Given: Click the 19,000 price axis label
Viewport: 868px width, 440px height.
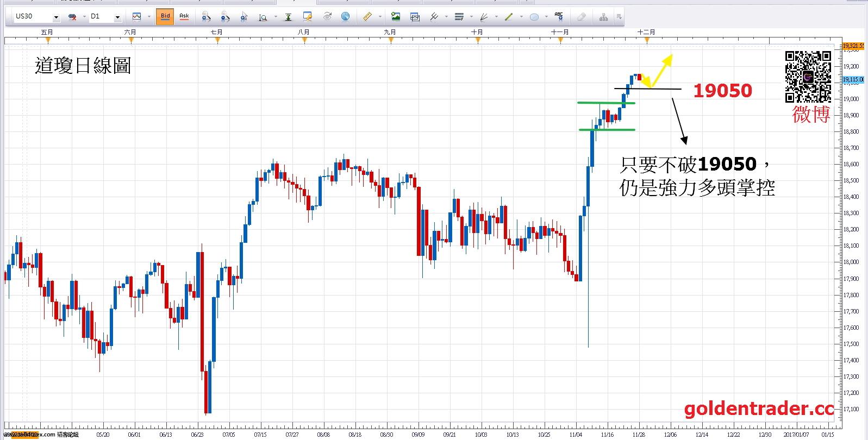Looking at the screenshot, I should pyautogui.click(x=851, y=99).
